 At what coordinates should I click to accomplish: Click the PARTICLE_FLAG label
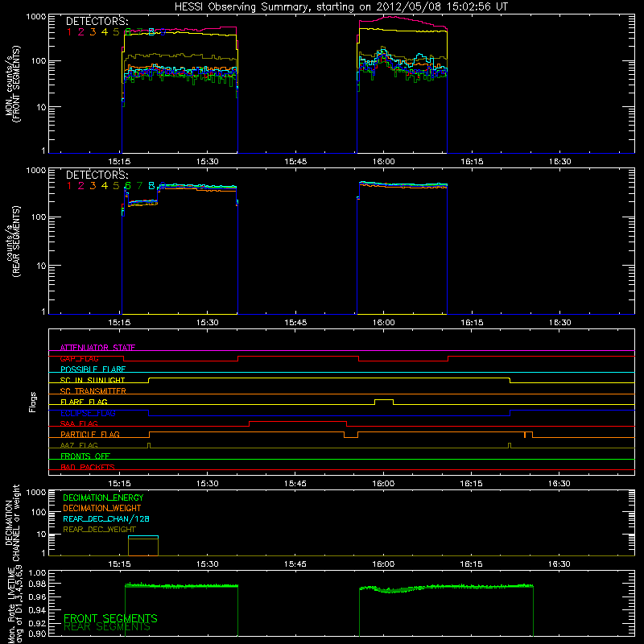click(x=90, y=434)
